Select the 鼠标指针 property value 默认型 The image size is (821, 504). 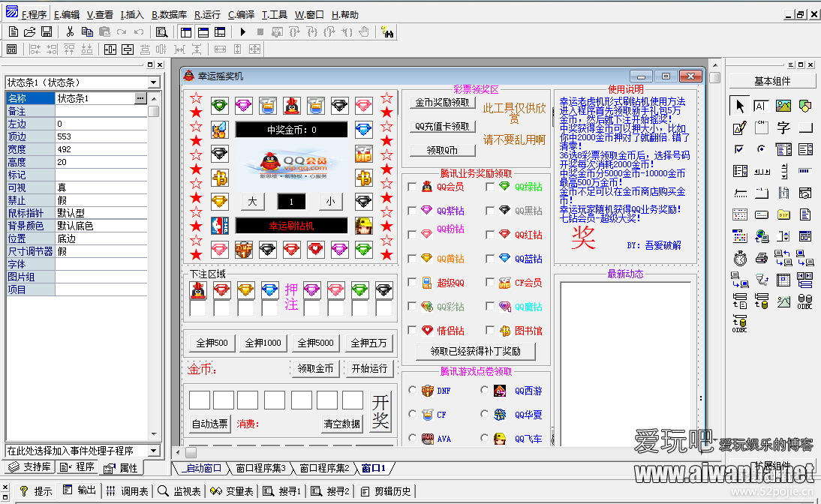coord(101,213)
